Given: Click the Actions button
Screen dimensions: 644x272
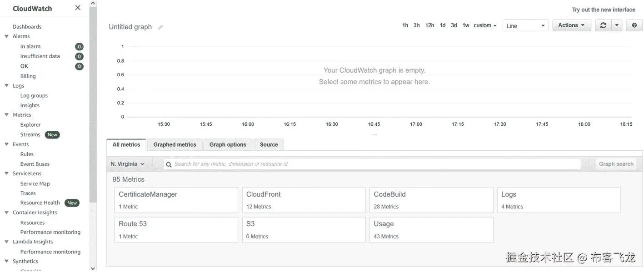Looking at the screenshot, I should coord(571,25).
